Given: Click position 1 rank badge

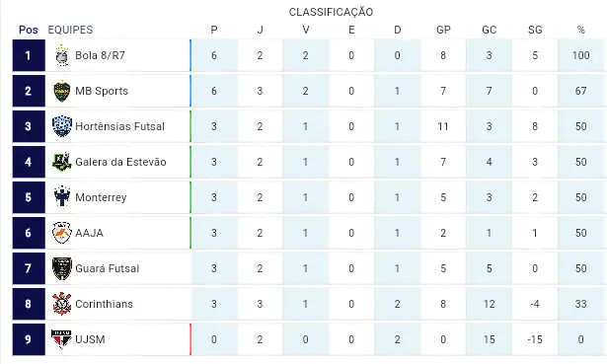Looking at the screenshot, I should pos(29,55).
